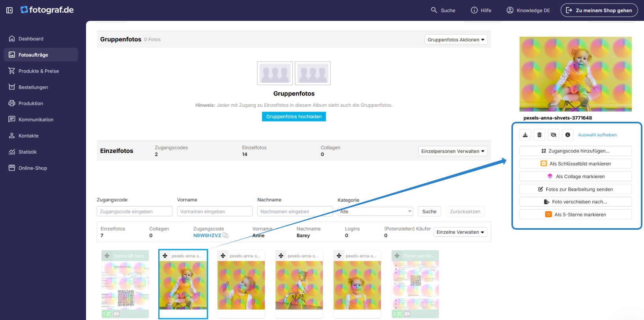The image size is (644, 320).
Task: Click Foto verschieben nach... button
Action: 575,202
